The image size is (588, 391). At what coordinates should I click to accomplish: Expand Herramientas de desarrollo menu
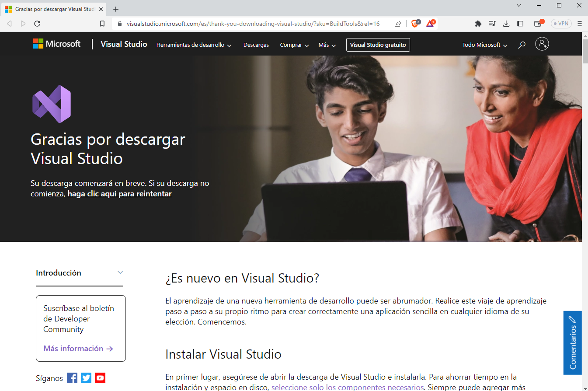coord(194,45)
